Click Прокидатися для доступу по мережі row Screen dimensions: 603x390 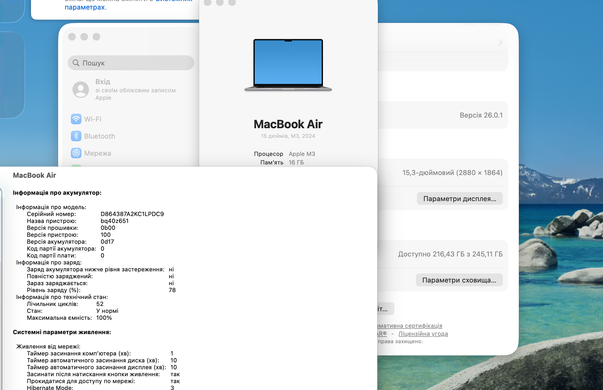[103, 381]
